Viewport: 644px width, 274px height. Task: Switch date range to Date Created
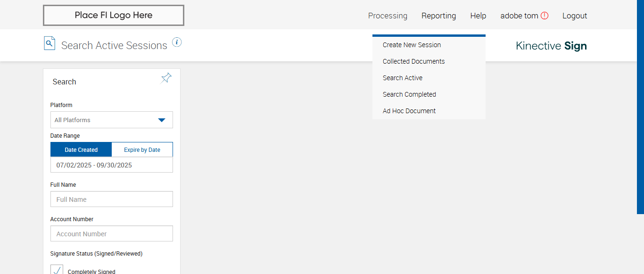click(x=81, y=149)
